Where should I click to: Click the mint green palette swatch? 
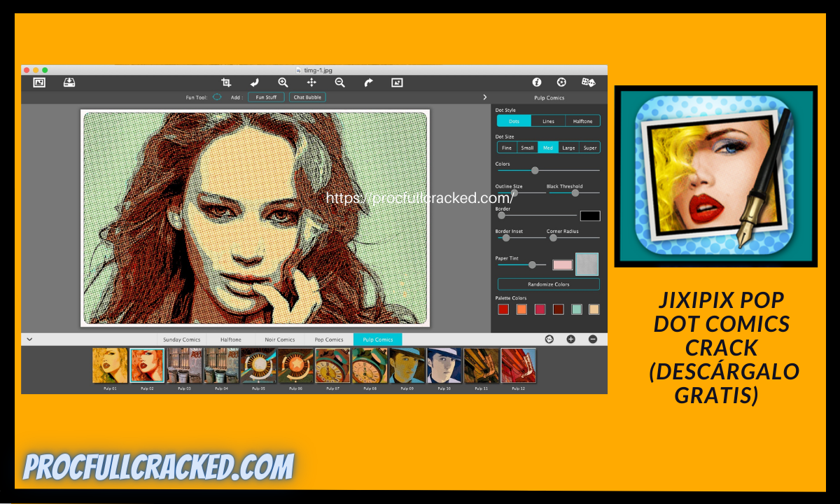576,309
